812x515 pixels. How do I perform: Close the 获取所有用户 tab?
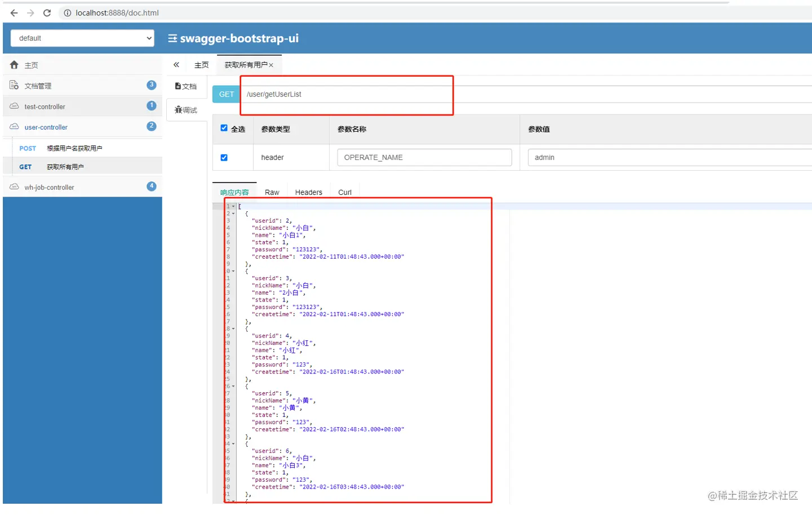[x=271, y=65]
